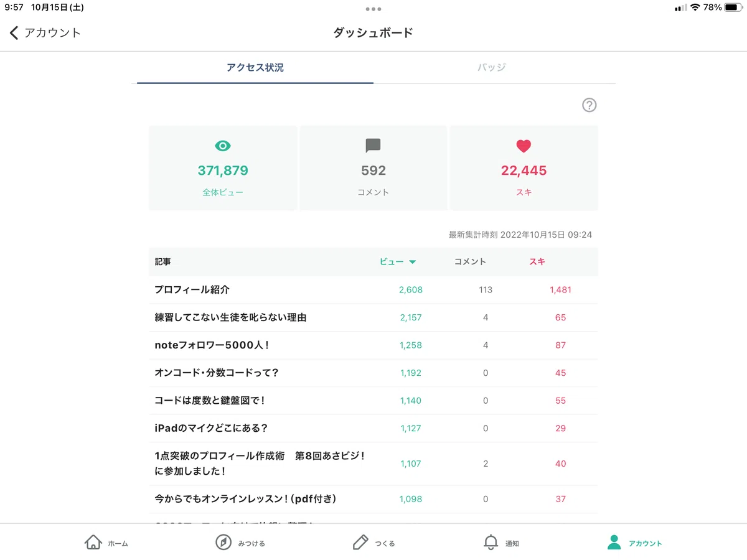This screenshot has height=560, width=747.
Task: Click like count 29
Action: (x=560, y=428)
